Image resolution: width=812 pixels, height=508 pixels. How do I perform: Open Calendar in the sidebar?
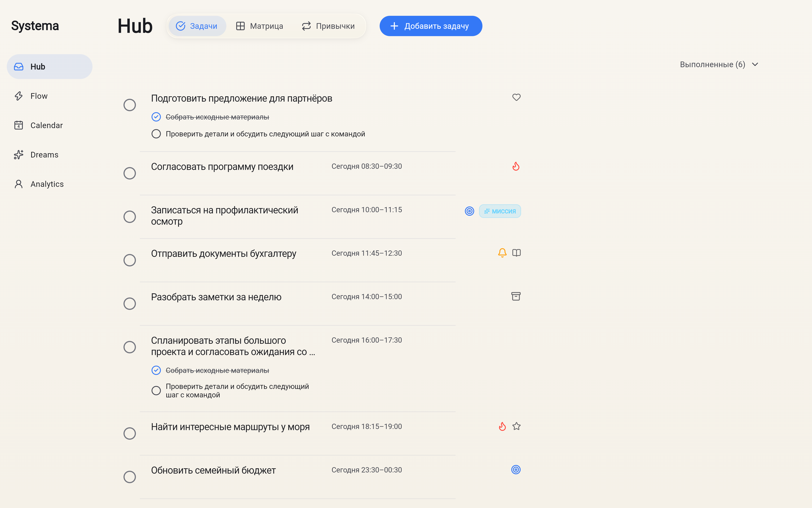(x=50, y=125)
